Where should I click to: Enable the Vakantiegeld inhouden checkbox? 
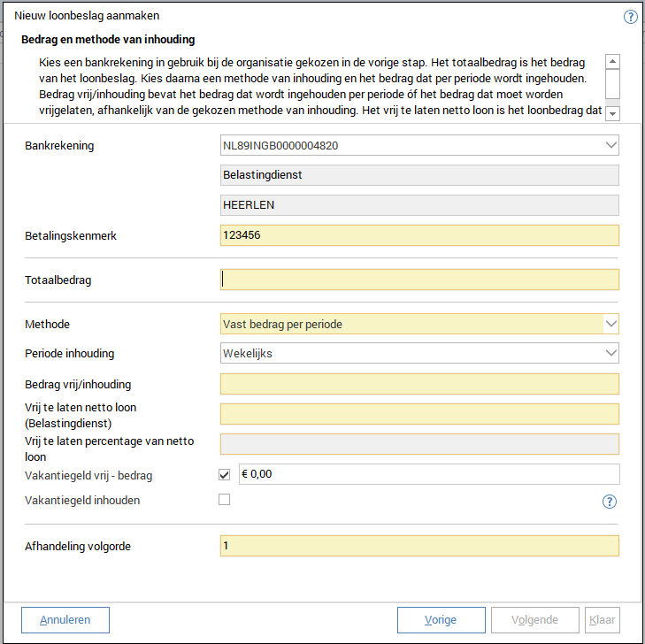click(224, 500)
